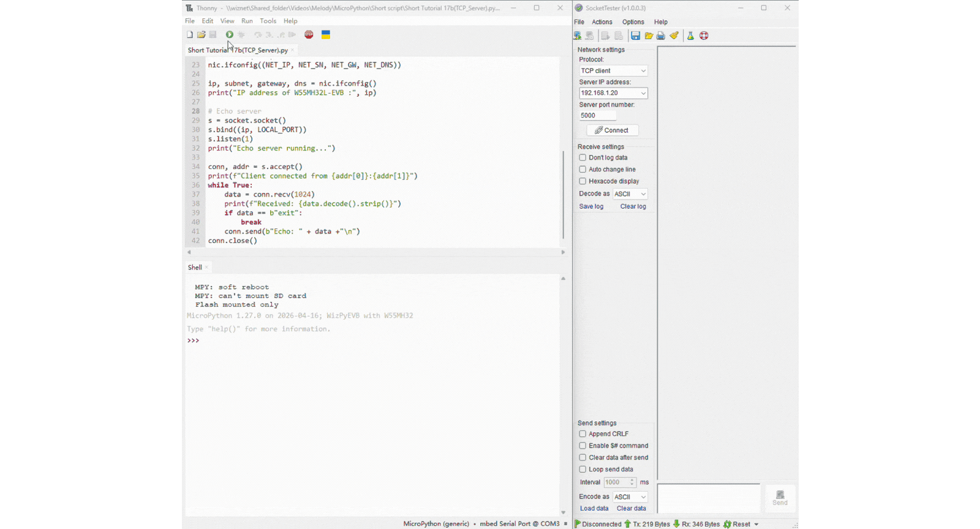This screenshot has width=980, height=529.
Task: Click the Ukraine flag icon in Thonny
Action: coord(326,35)
